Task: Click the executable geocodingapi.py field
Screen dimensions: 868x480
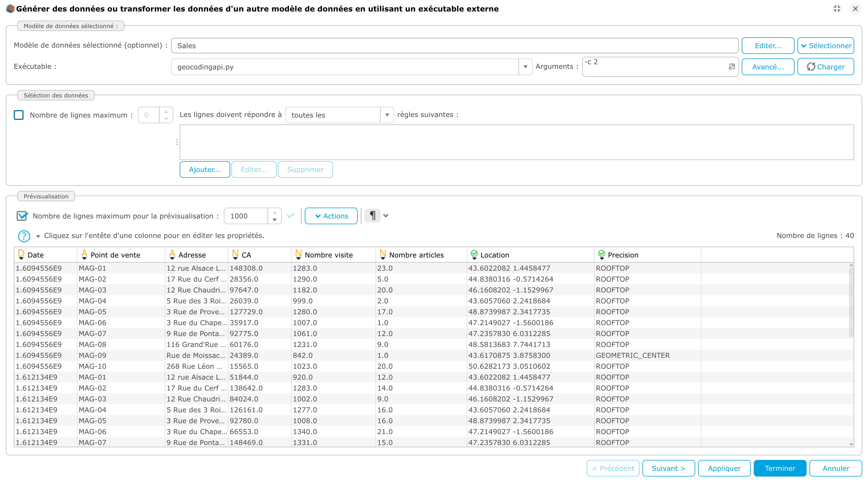Action: [345, 67]
